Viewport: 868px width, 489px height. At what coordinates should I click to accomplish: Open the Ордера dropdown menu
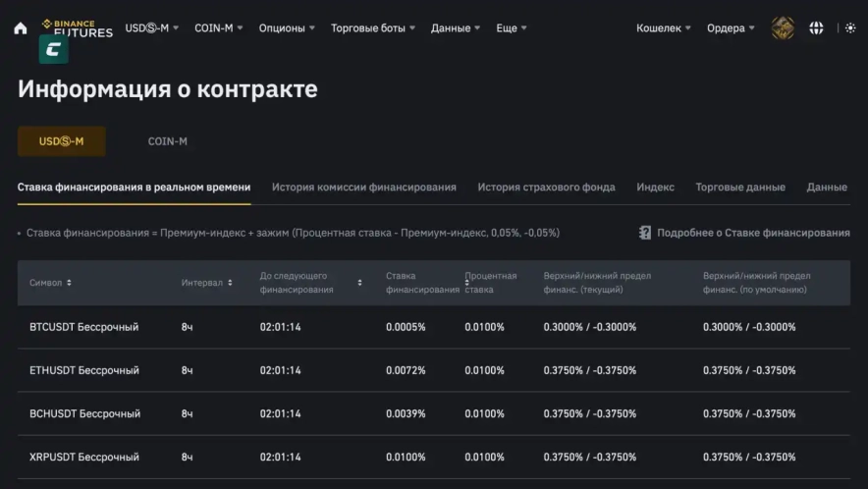click(731, 28)
